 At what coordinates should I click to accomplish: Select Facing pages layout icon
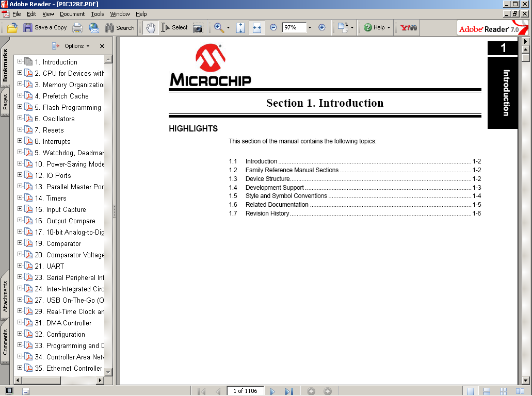point(520,391)
